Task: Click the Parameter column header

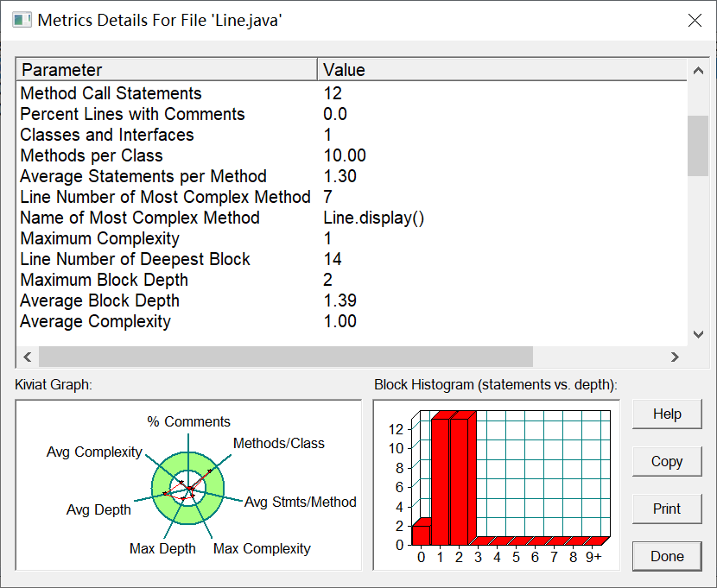Action: pyautogui.click(x=168, y=70)
